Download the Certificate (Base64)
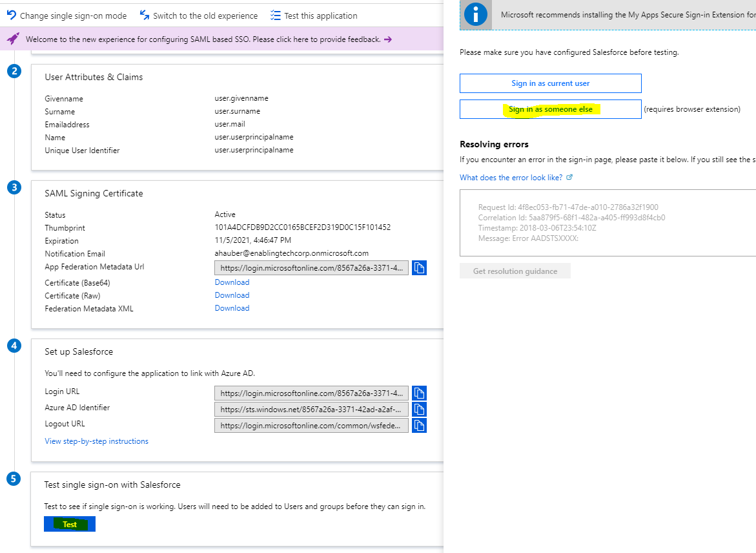This screenshot has height=553, width=756. click(x=232, y=282)
